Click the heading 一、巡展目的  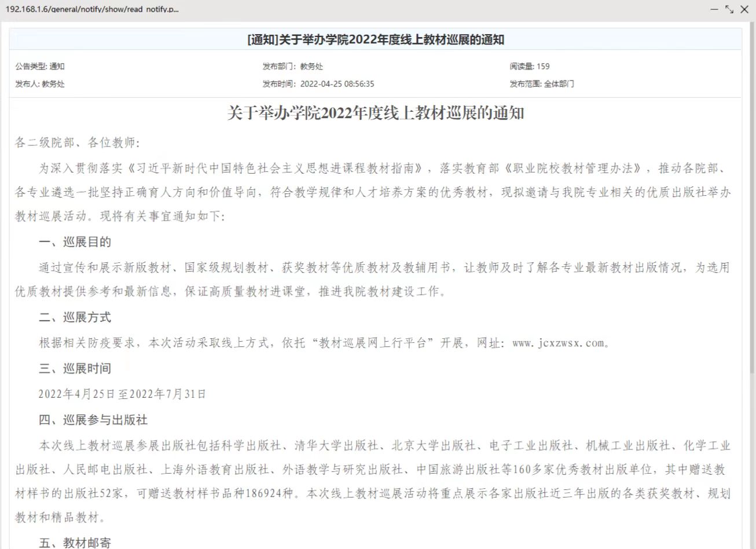coord(75,242)
